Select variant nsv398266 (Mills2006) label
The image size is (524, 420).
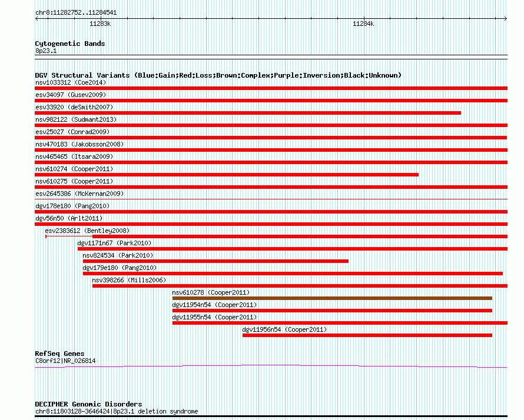pos(129,280)
